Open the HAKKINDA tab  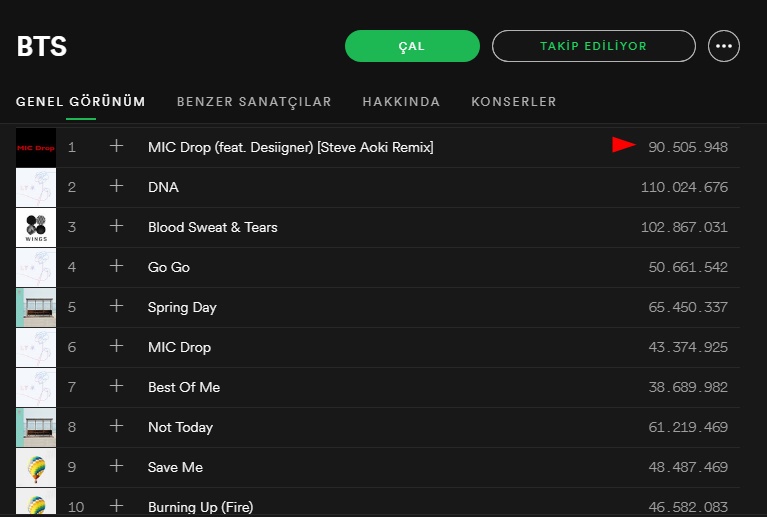click(401, 102)
